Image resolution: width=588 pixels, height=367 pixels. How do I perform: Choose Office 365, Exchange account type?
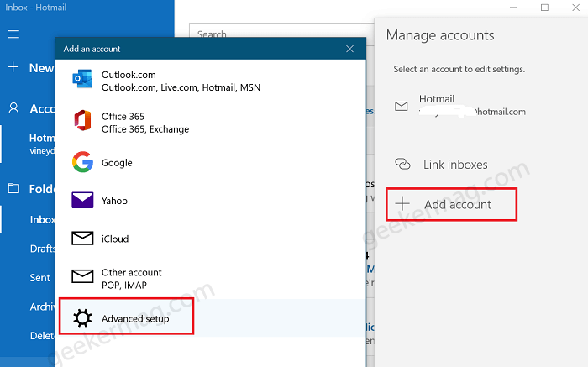[211, 123]
